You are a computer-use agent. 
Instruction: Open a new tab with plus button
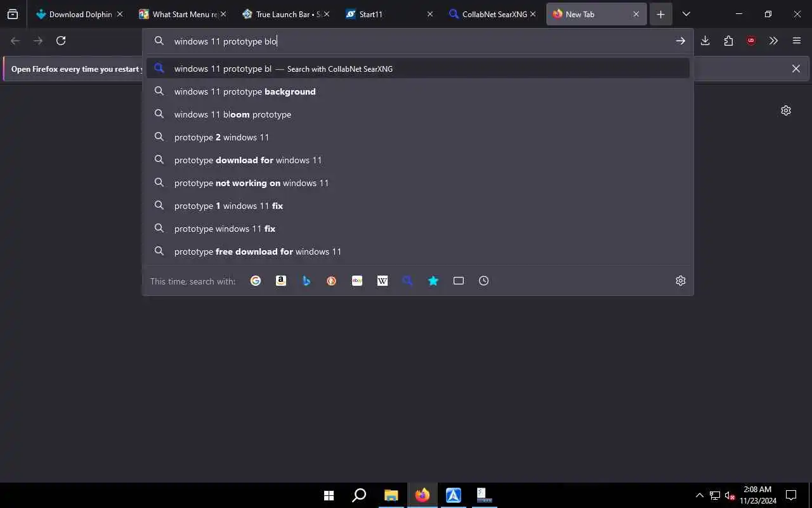(660, 14)
